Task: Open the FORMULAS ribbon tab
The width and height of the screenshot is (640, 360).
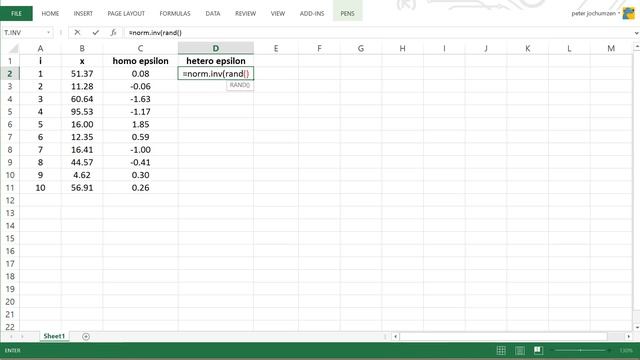Action: click(x=175, y=13)
